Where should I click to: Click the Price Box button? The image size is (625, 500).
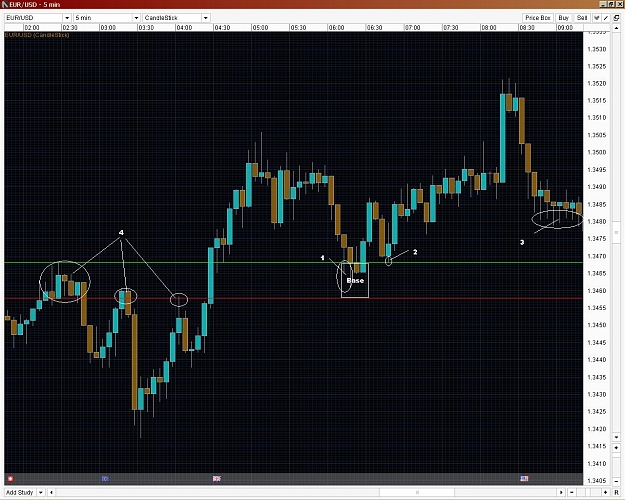point(537,18)
